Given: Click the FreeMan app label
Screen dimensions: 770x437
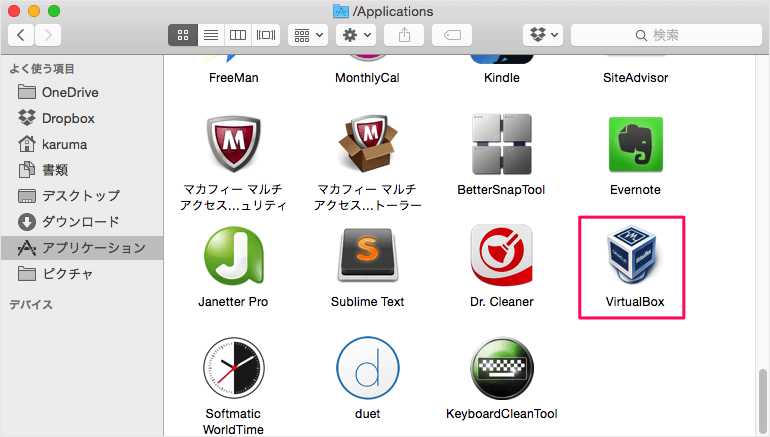Looking at the screenshot, I should click(x=234, y=78).
